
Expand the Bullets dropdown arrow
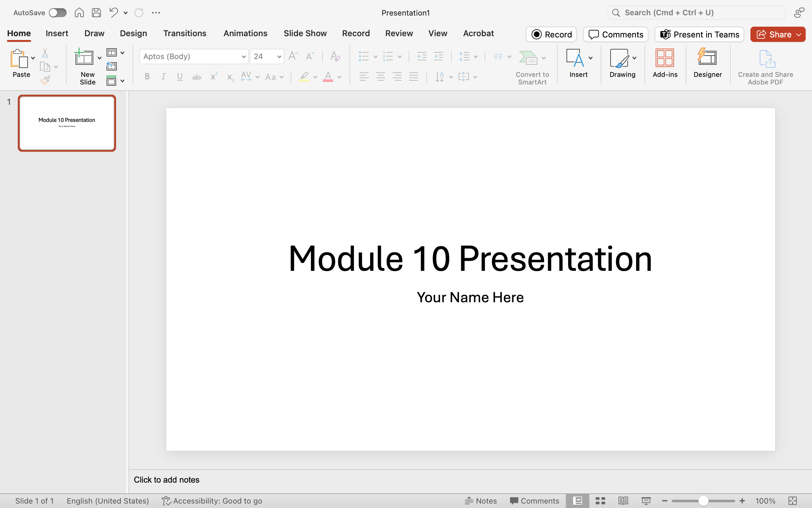point(376,57)
